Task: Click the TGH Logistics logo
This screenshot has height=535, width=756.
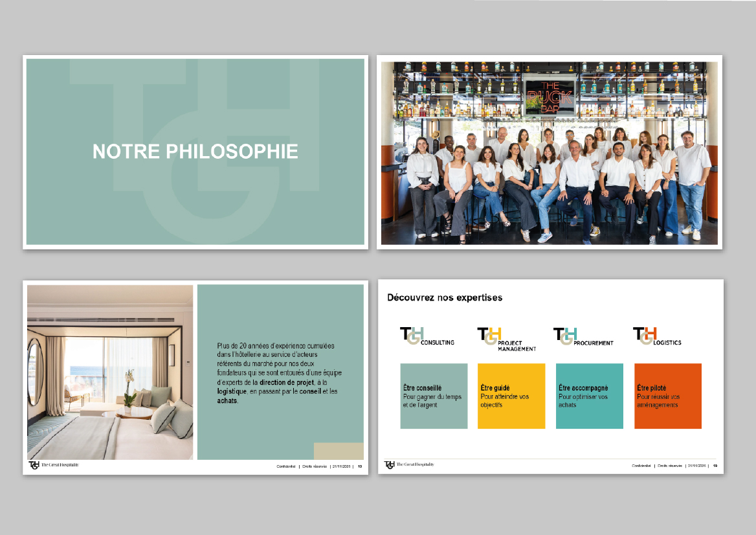Action: (x=656, y=337)
